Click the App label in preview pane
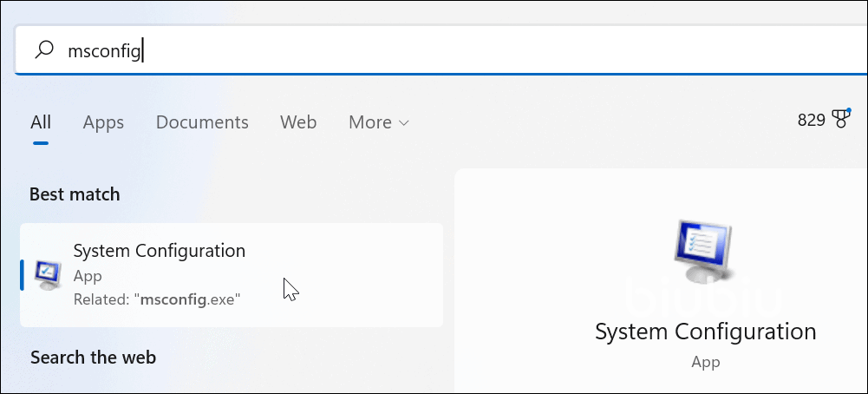Viewport: 868px width, 394px height. [x=705, y=362]
